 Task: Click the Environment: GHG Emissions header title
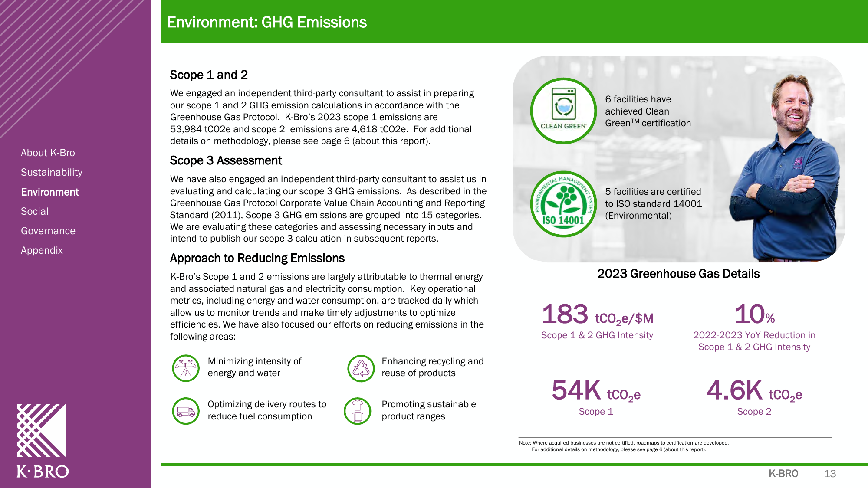coord(267,22)
